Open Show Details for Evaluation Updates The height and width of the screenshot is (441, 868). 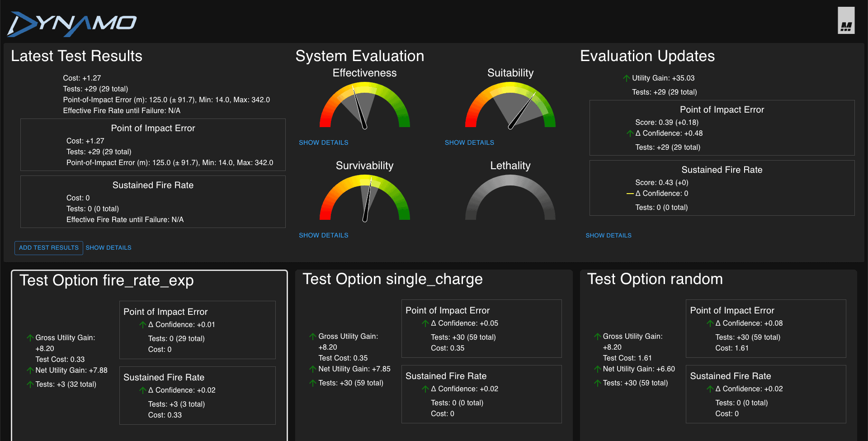(609, 235)
